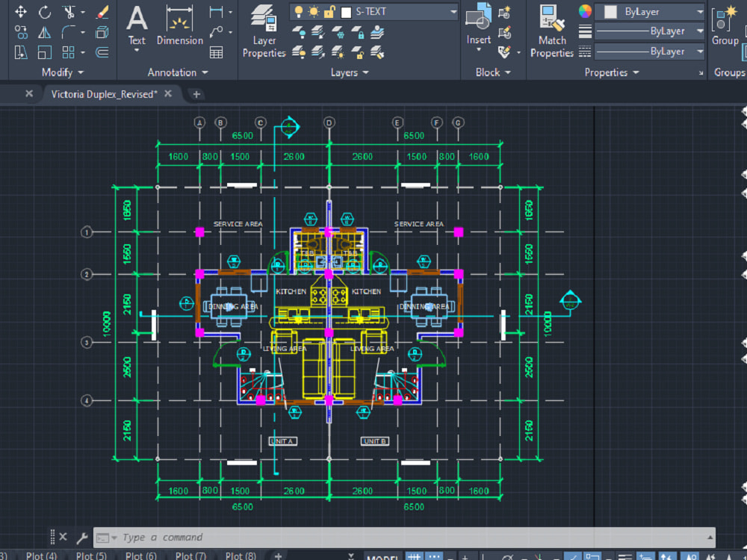
Task: Toggle grid display in the status bar
Action: coord(413,556)
